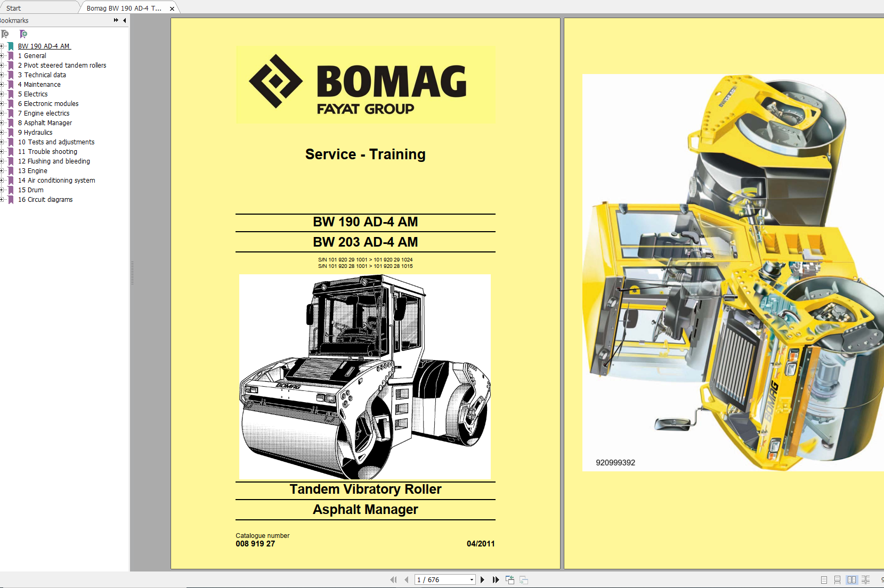
Task: Click the double-arrow bookmarks panel options icon
Action: [116, 20]
